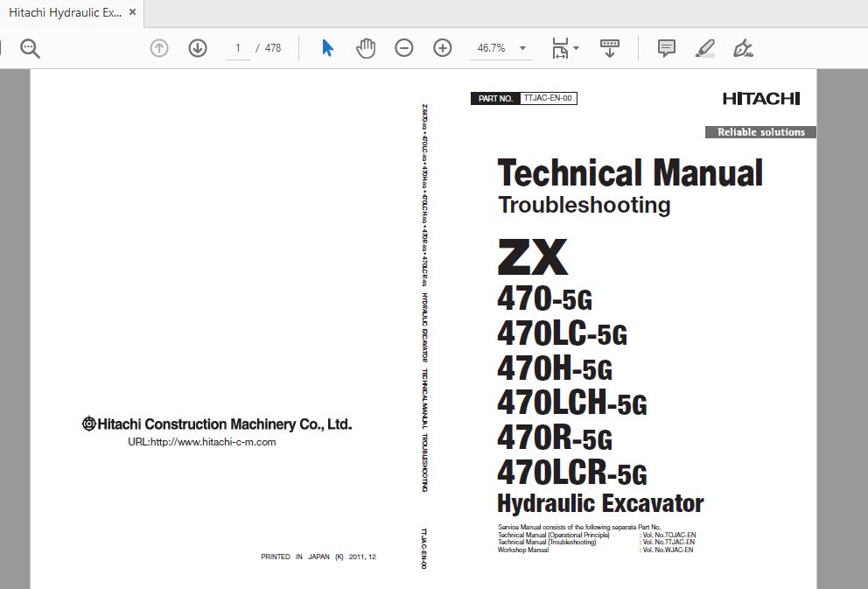Screen dimensions: 868x589
Task: Click the PRINTED IN JAPAN text
Action: (318, 557)
